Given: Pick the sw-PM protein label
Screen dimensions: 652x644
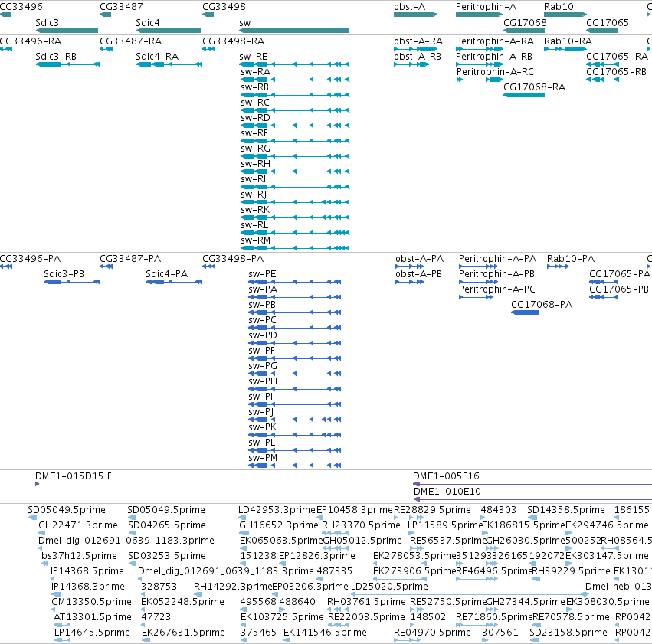Looking at the screenshot, I should click(x=263, y=458).
